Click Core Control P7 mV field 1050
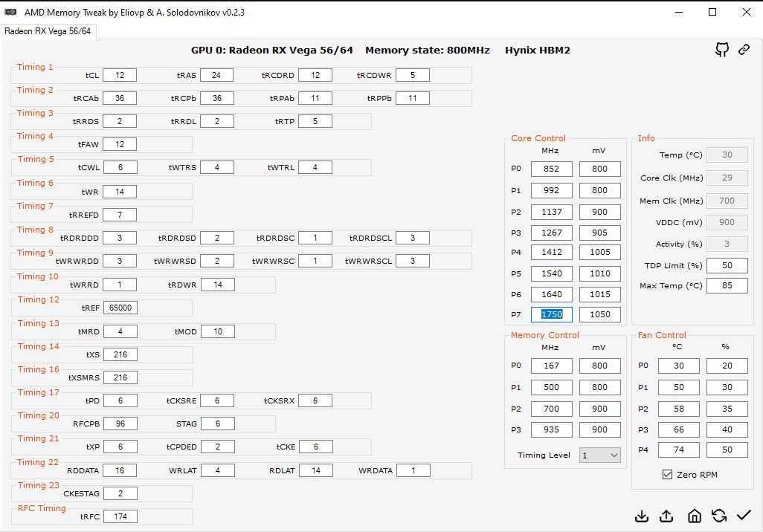 tap(600, 314)
